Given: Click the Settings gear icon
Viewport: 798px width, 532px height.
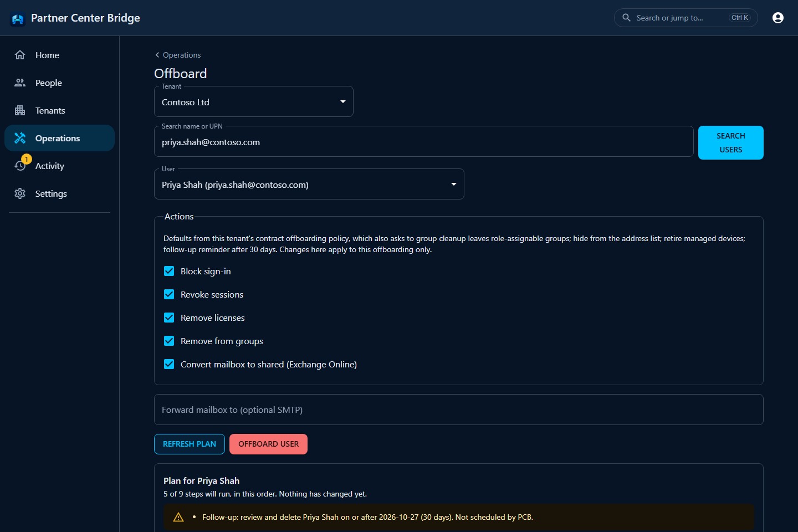Looking at the screenshot, I should click(x=20, y=193).
